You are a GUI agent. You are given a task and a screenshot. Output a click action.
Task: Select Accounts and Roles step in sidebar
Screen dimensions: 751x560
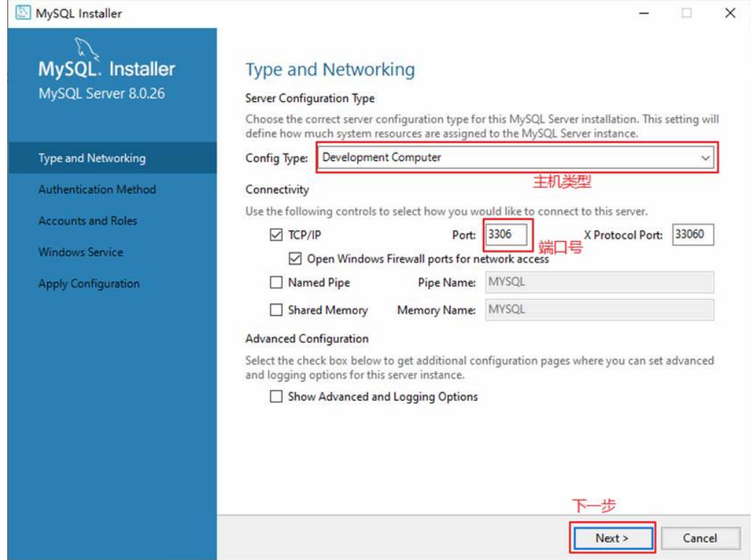pyautogui.click(x=113, y=221)
